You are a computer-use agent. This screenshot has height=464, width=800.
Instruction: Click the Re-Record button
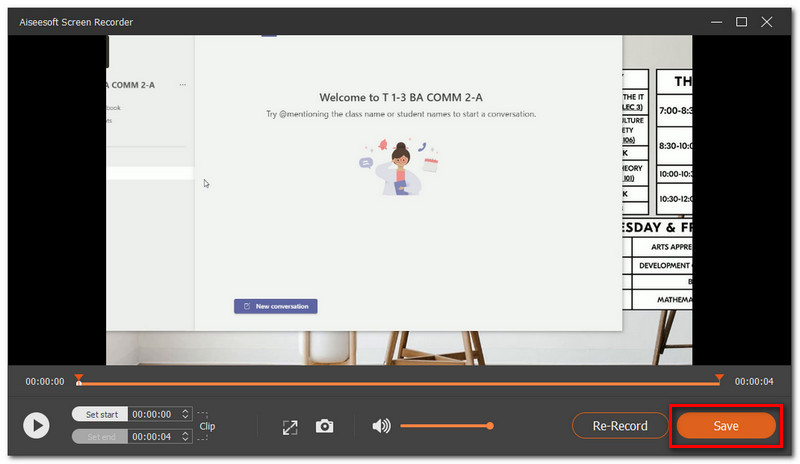pos(620,426)
